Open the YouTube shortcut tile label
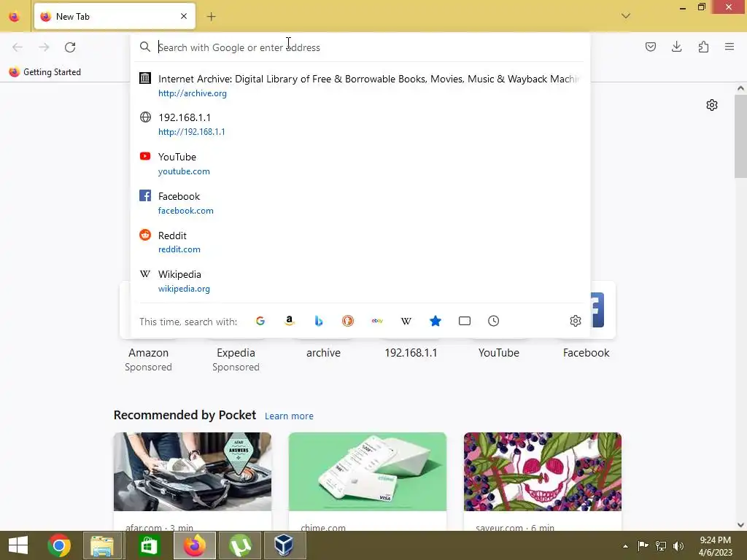The width and height of the screenshot is (747, 560). 499,353
